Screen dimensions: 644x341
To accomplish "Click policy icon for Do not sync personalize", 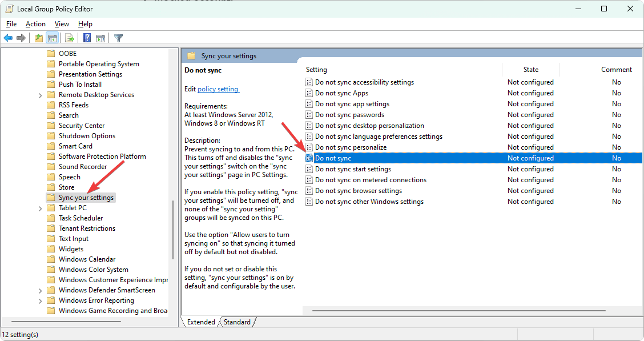I will click(309, 147).
